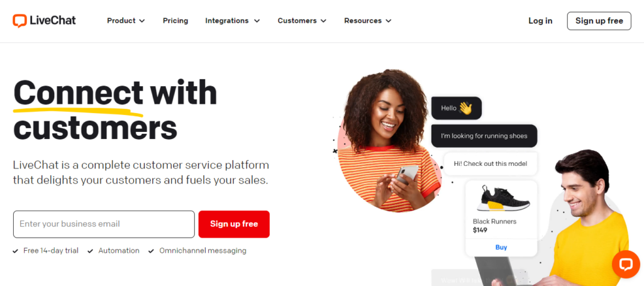
Task: Click the 'Hi! Check out this model' message
Action: tap(491, 163)
